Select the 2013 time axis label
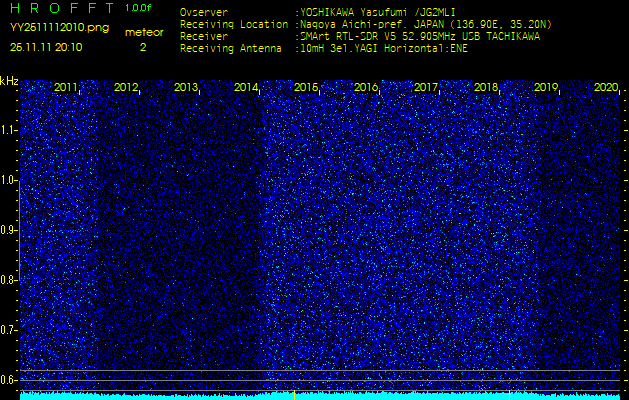This screenshot has width=629, height=400. coord(186,87)
